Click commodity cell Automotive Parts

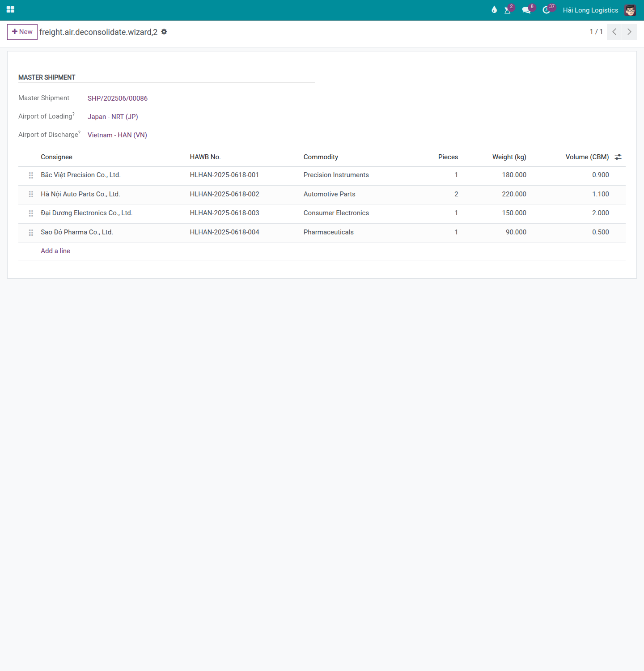click(x=330, y=194)
